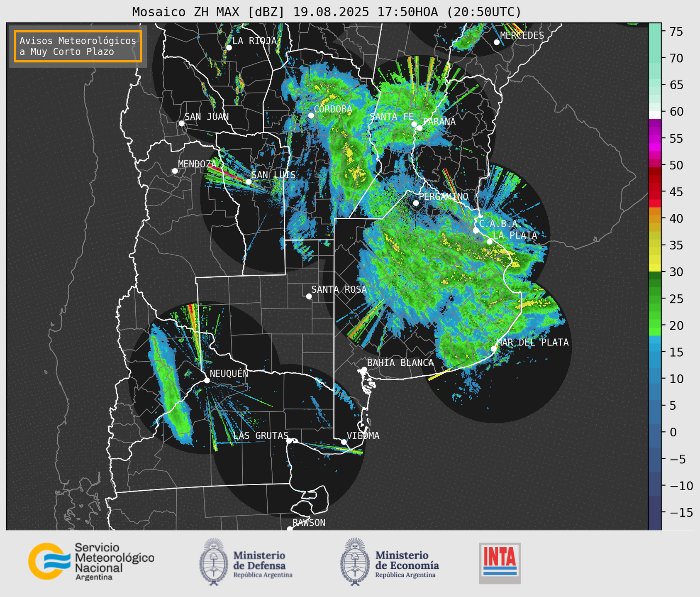The width and height of the screenshot is (700, 597).
Task: Click the LAS GRUTAS label text
Action: click(x=261, y=436)
